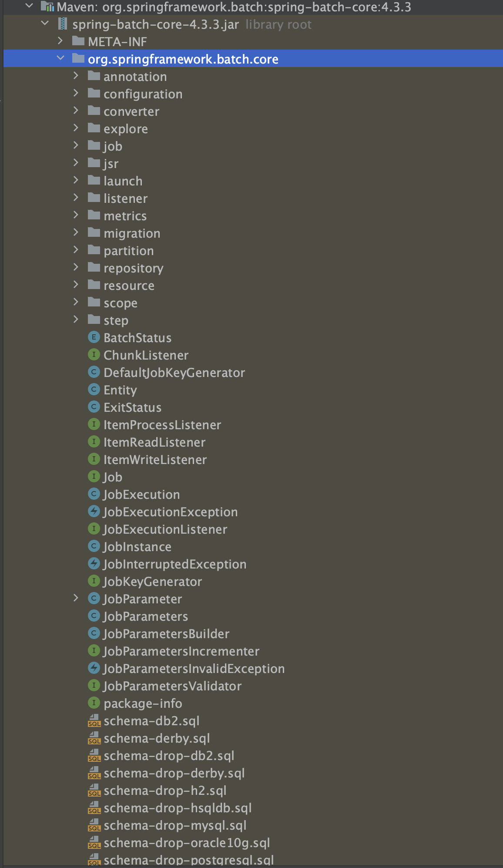Select the metrics package

coord(125,216)
